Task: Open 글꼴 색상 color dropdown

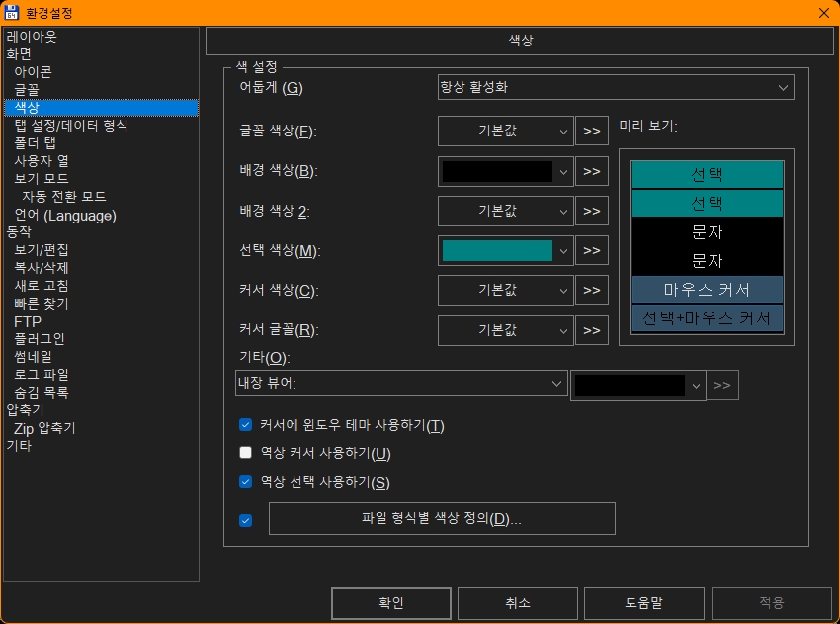Action: (505, 131)
